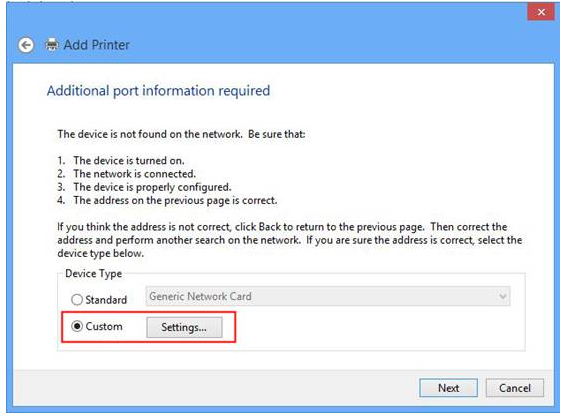Screen dimensions: 569x416
Task: Click the line 'The device is turned on.'
Action: [129, 160]
